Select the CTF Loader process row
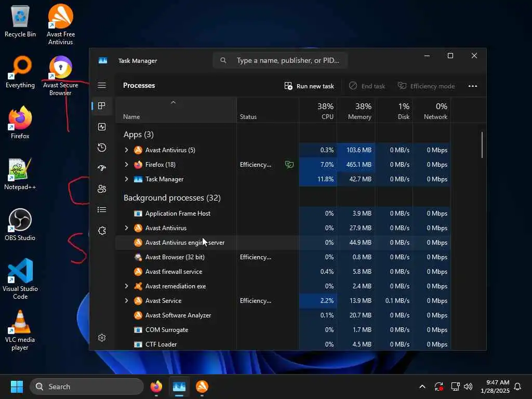This screenshot has height=399, width=532. (x=283, y=344)
